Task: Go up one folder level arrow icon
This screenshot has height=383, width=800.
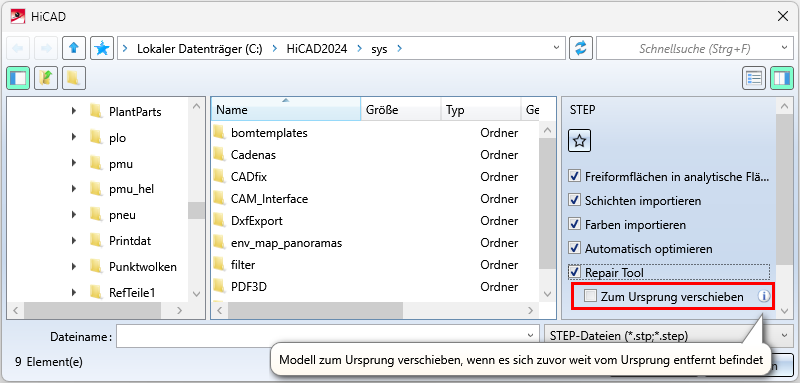Action: pos(73,48)
